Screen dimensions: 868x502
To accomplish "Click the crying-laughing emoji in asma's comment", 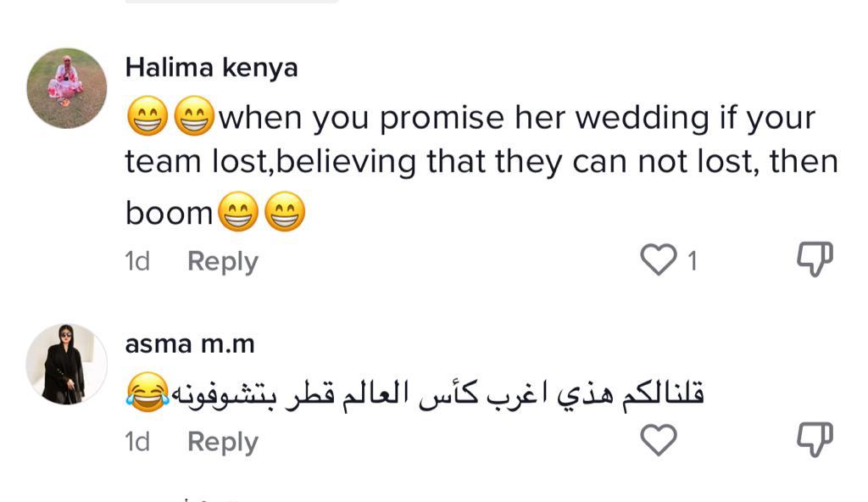I will pos(145,393).
